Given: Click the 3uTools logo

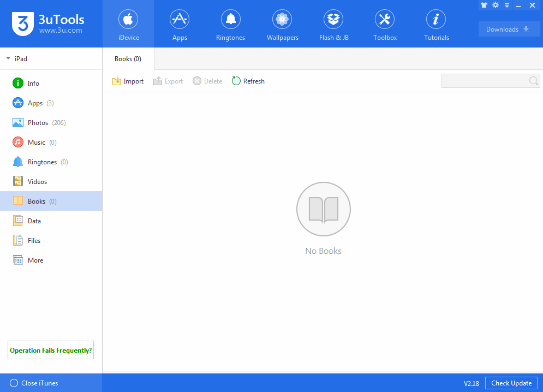Looking at the screenshot, I should pyautogui.click(x=48, y=23).
